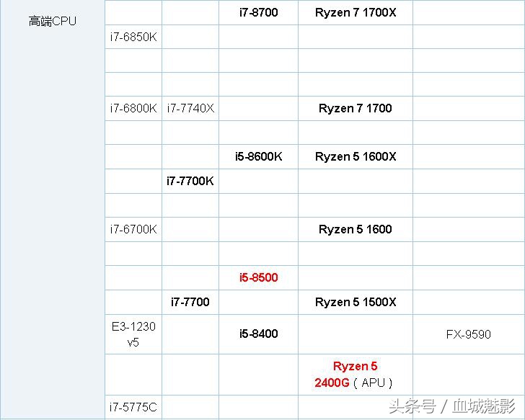
Task: Click the Ryzen 5 1600X cell
Action: coord(356,156)
